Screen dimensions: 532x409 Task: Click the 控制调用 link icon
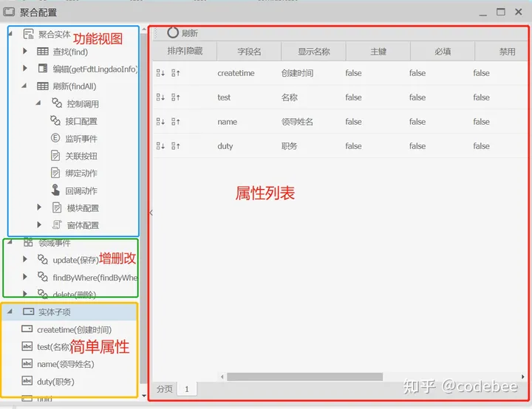[57, 103]
